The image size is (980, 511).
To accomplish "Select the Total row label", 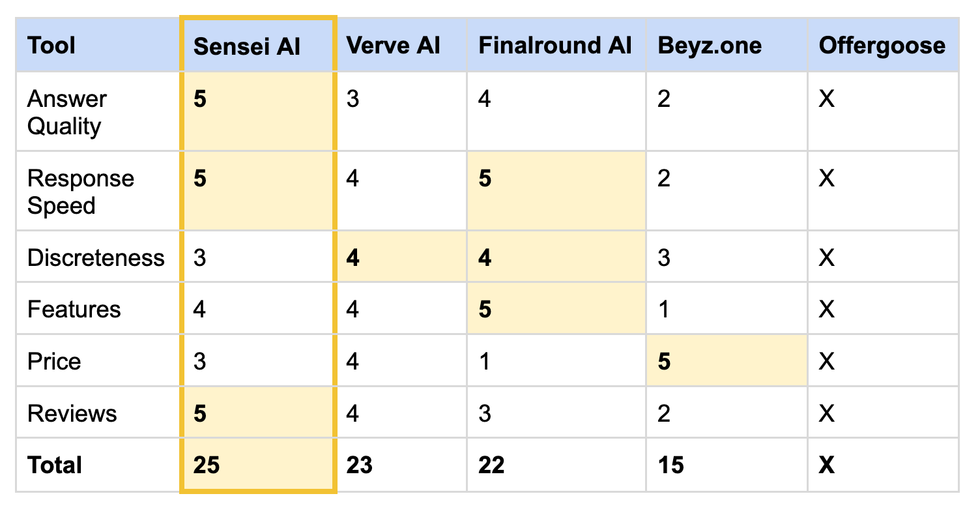I will 55,465.
